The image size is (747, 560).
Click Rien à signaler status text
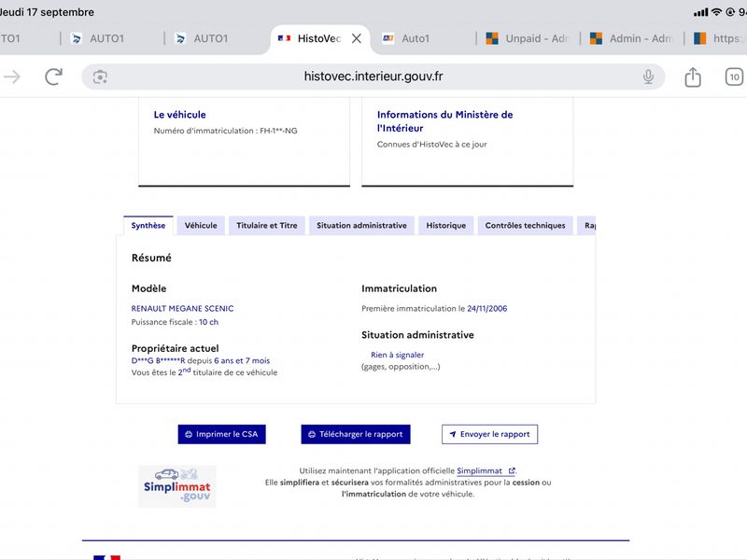tap(398, 355)
